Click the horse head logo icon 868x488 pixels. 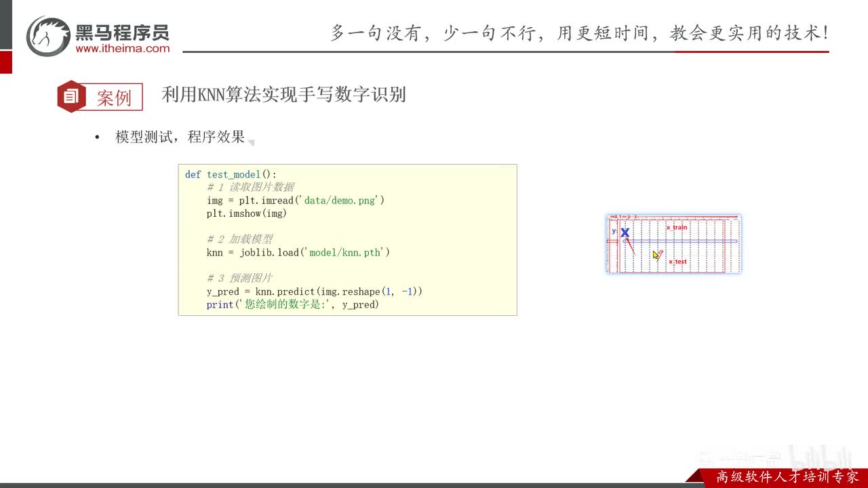coord(48,36)
